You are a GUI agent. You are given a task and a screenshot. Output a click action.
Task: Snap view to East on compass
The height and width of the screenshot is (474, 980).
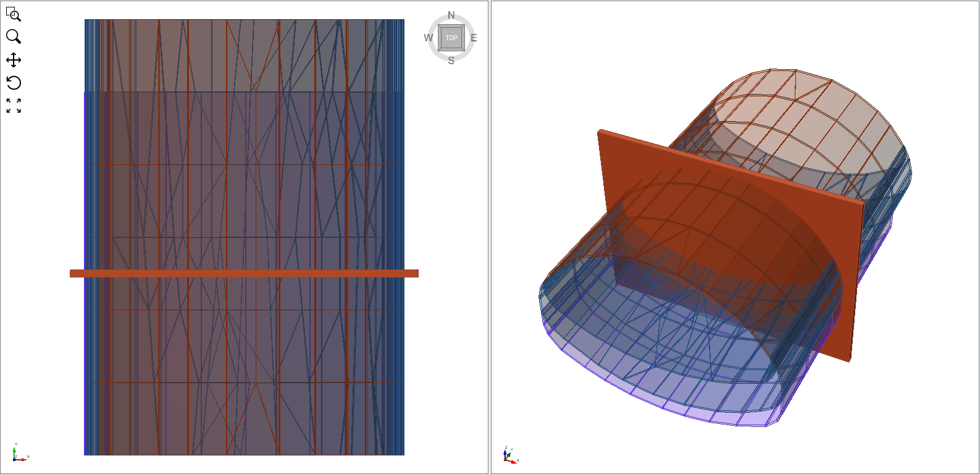click(474, 38)
